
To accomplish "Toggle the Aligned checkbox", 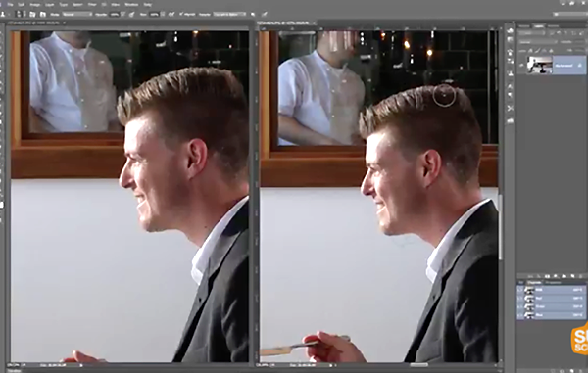I will click(x=180, y=14).
